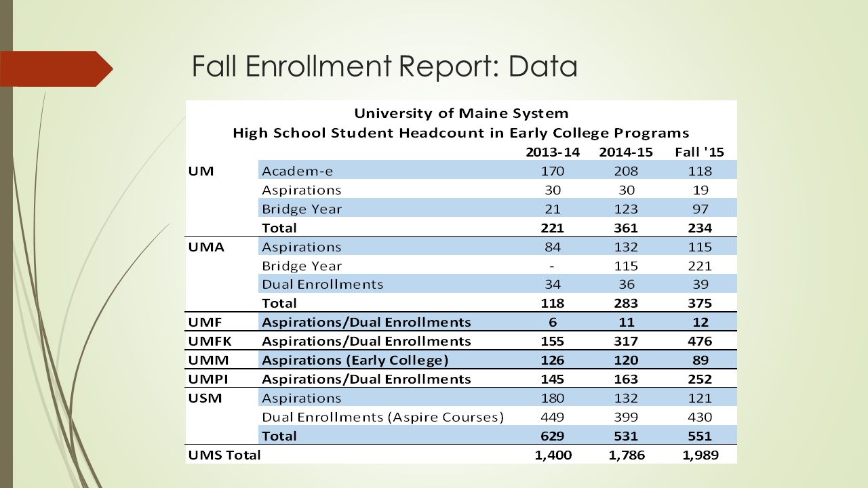Select the '2013-14' column header
868x488 pixels.
[x=553, y=152]
